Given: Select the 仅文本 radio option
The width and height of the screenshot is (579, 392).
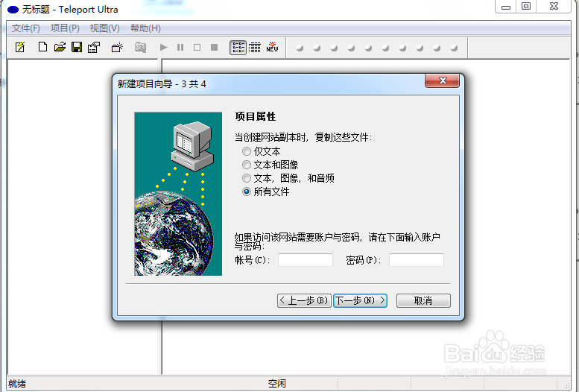Looking at the screenshot, I should click(262, 151).
